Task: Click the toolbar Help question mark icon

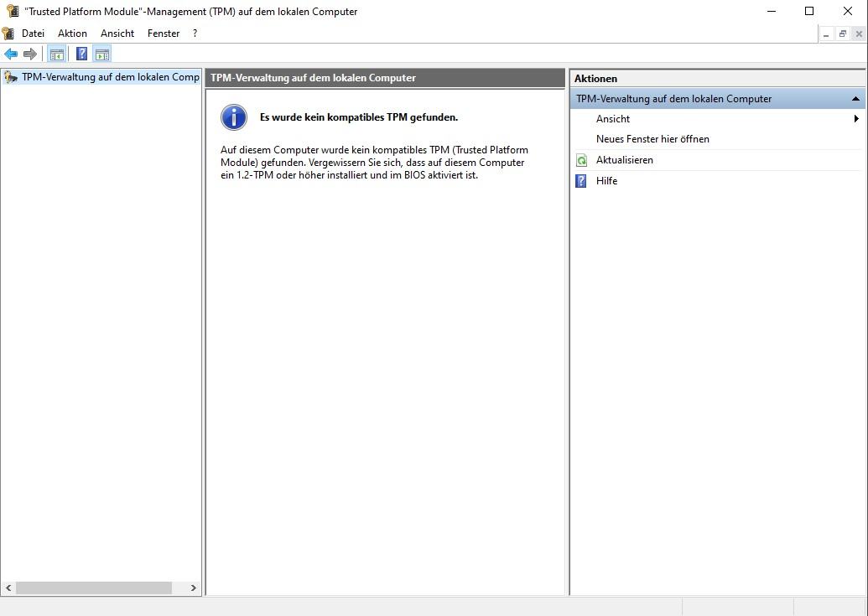Action: click(81, 54)
